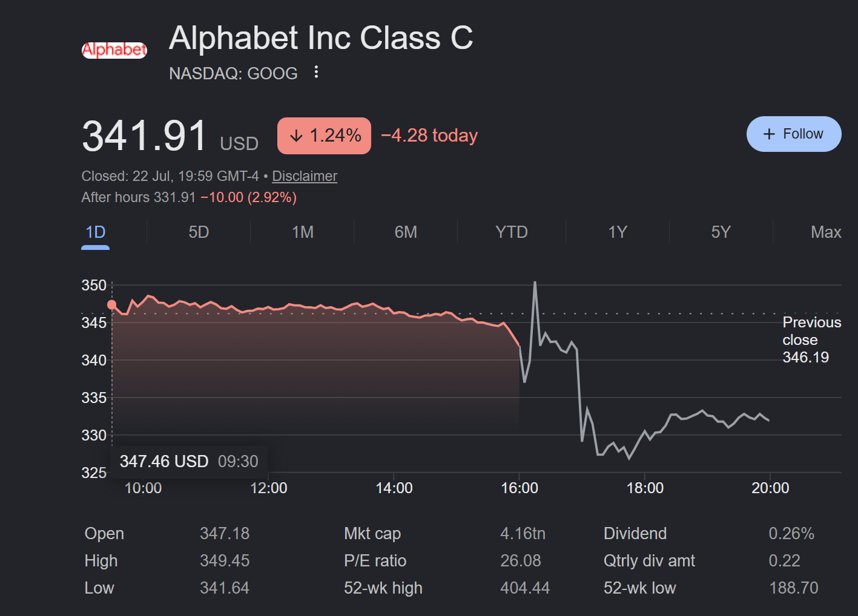Click the down-arrow percent change badge

tap(324, 136)
